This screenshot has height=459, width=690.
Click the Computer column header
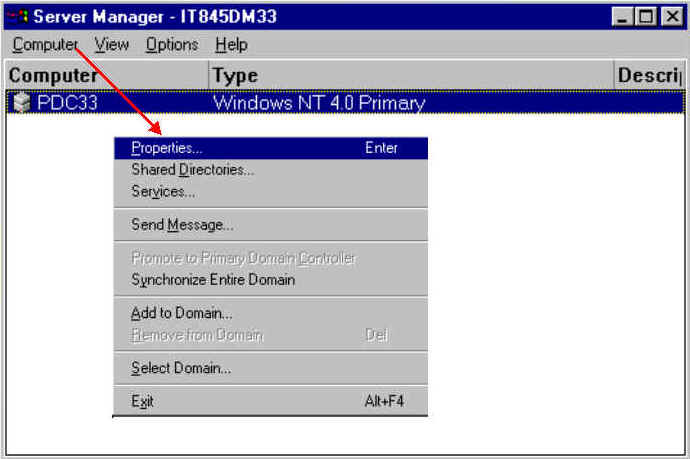coord(106,75)
